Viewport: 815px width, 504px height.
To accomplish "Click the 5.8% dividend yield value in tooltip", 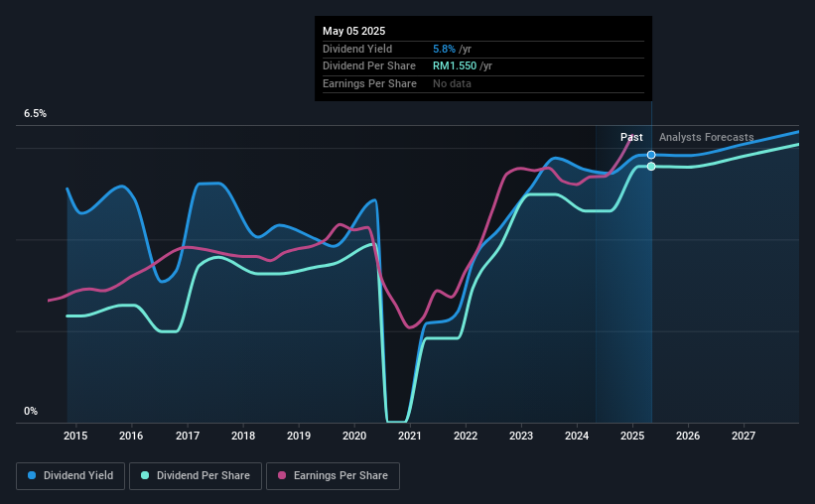I will [444, 49].
